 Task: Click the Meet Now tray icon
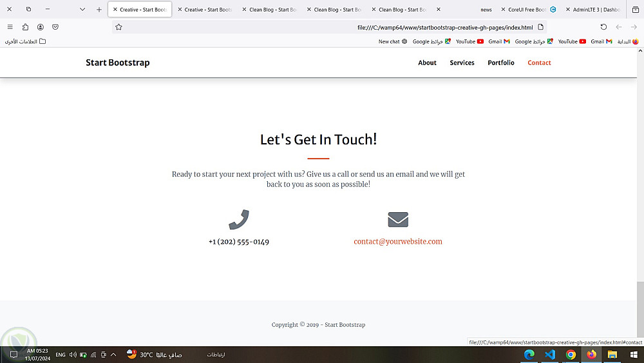pos(104,355)
